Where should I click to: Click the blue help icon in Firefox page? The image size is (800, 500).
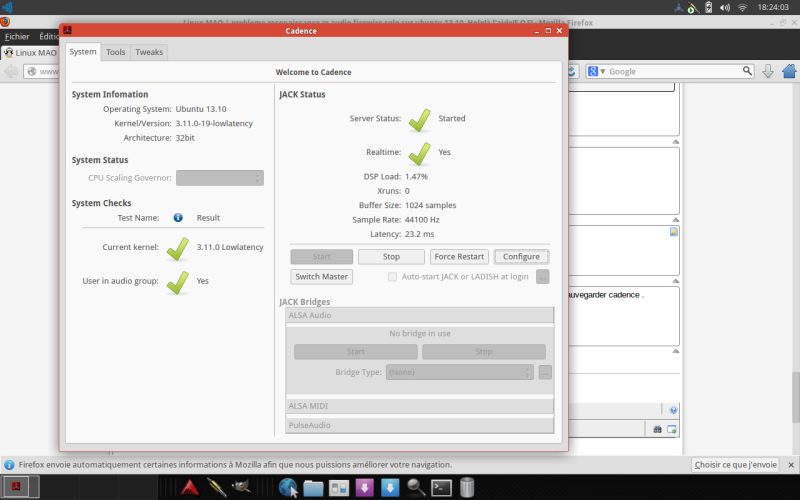(x=673, y=410)
